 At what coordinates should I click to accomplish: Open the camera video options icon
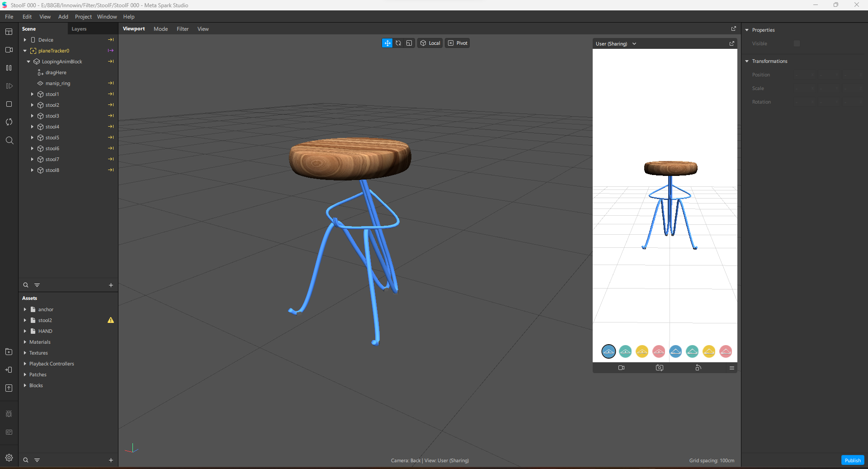point(9,50)
